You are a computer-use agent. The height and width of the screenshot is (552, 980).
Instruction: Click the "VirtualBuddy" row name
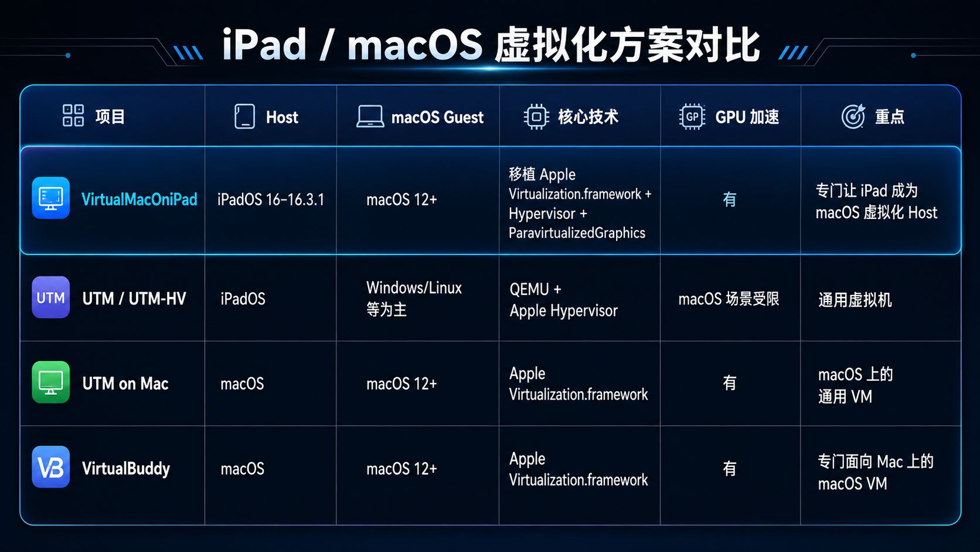(126, 469)
